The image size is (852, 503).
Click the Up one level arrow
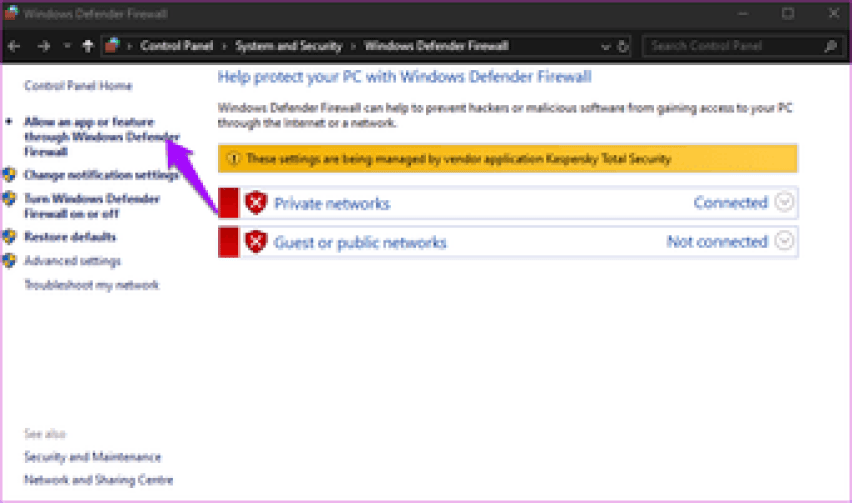pyautogui.click(x=88, y=46)
